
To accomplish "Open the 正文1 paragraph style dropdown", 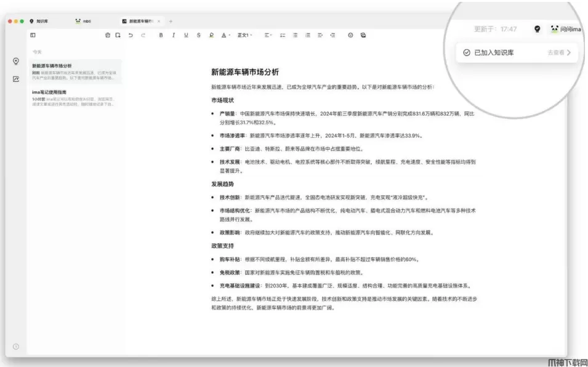I will pos(245,35).
